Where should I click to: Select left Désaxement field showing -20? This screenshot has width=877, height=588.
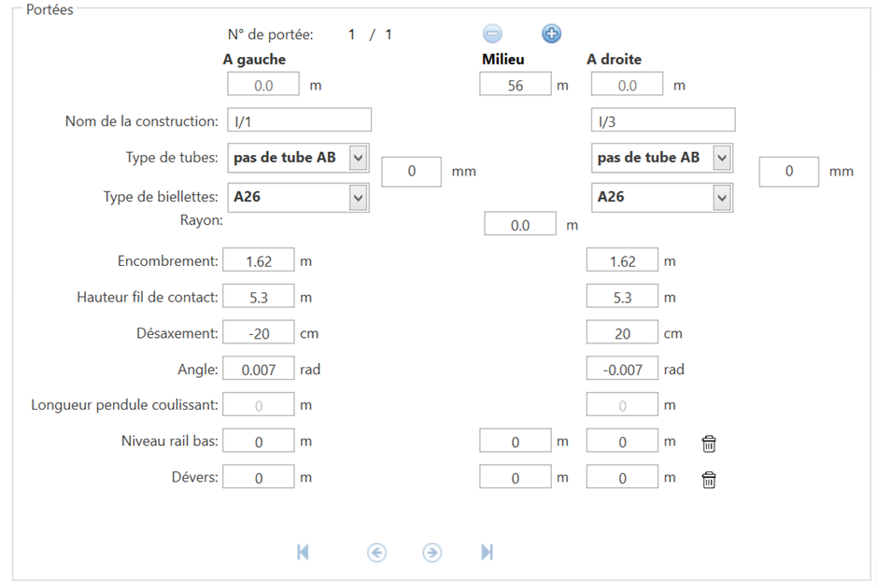click(260, 333)
